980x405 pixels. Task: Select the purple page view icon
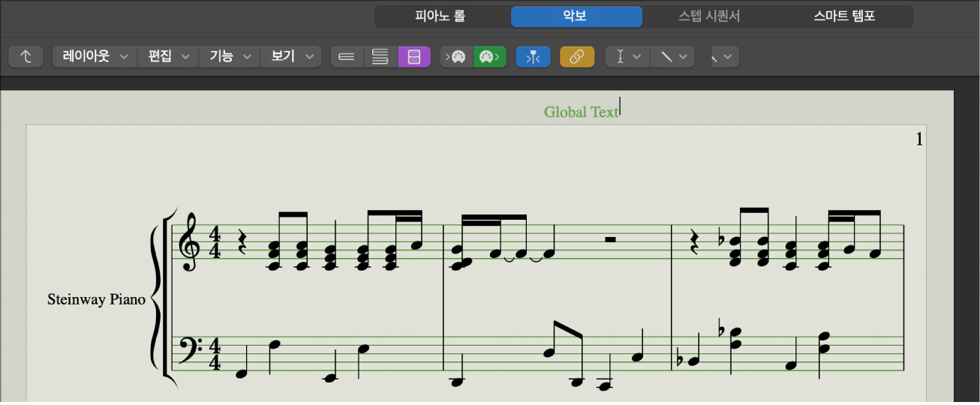(414, 57)
